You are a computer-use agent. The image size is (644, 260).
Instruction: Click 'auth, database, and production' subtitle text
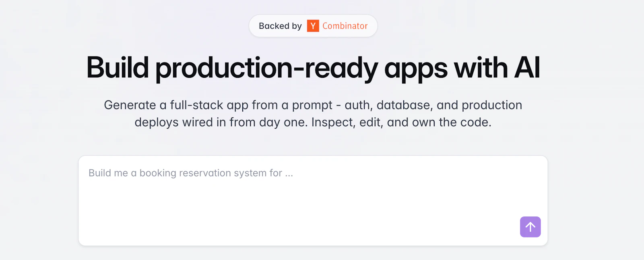point(433,105)
